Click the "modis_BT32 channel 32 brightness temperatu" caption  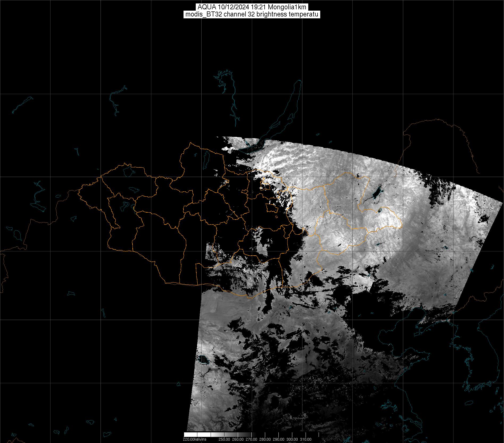click(x=252, y=15)
